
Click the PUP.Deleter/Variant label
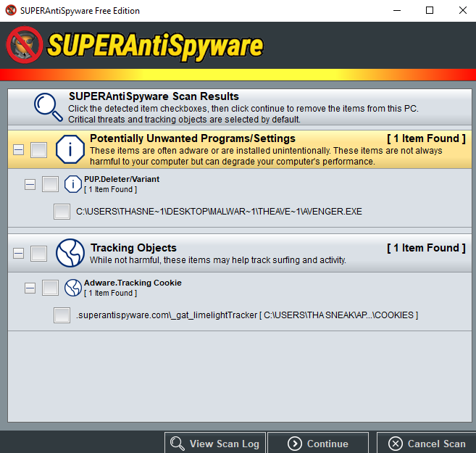coord(122,179)
